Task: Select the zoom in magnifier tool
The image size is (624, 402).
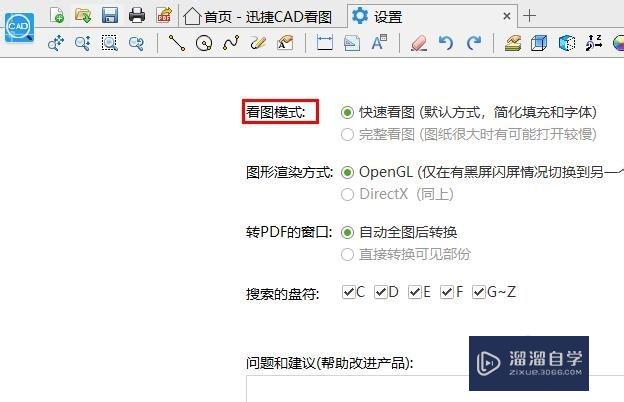Action: [82, 43]
